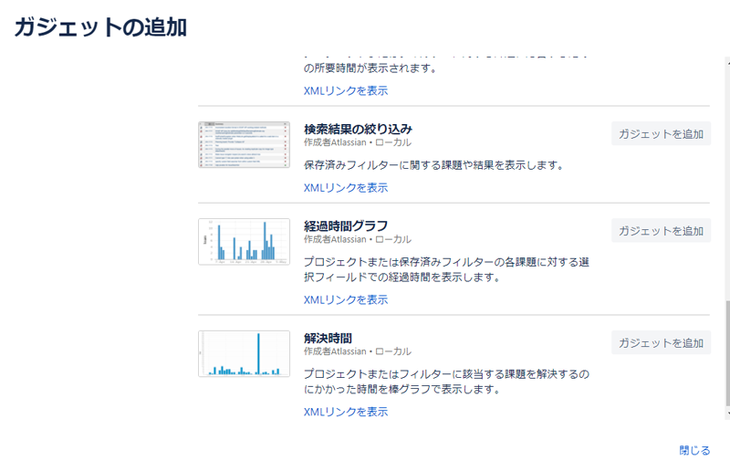
Task: Click the 作成者Atlassian text under 解決時間
Action: [335, 351]
